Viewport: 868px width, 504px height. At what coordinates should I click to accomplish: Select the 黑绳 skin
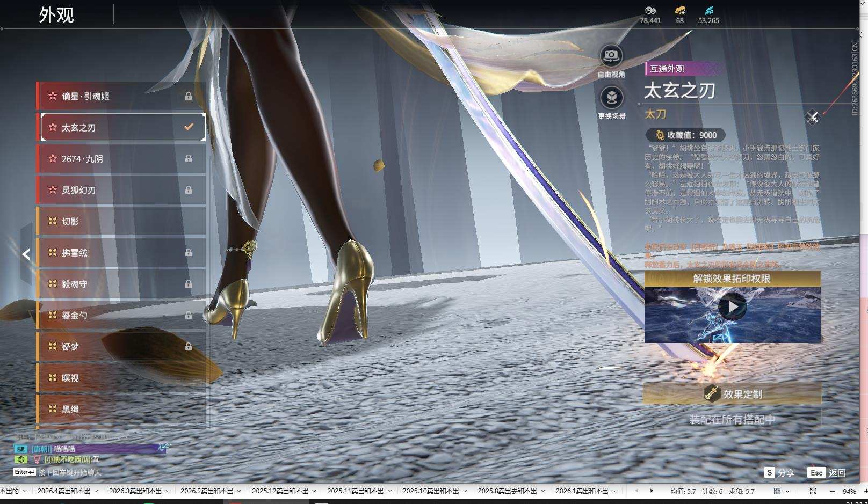click(x=121, y=409)
